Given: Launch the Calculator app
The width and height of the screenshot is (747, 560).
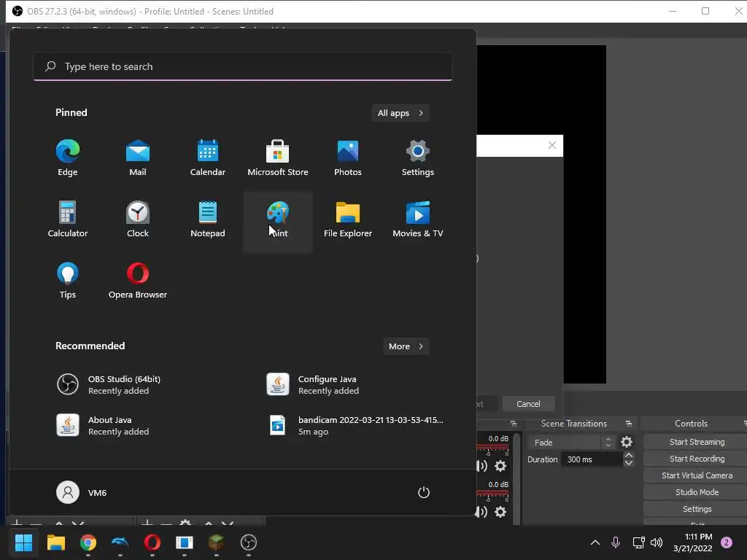Looking at the screenshot, I should [68, 219].
